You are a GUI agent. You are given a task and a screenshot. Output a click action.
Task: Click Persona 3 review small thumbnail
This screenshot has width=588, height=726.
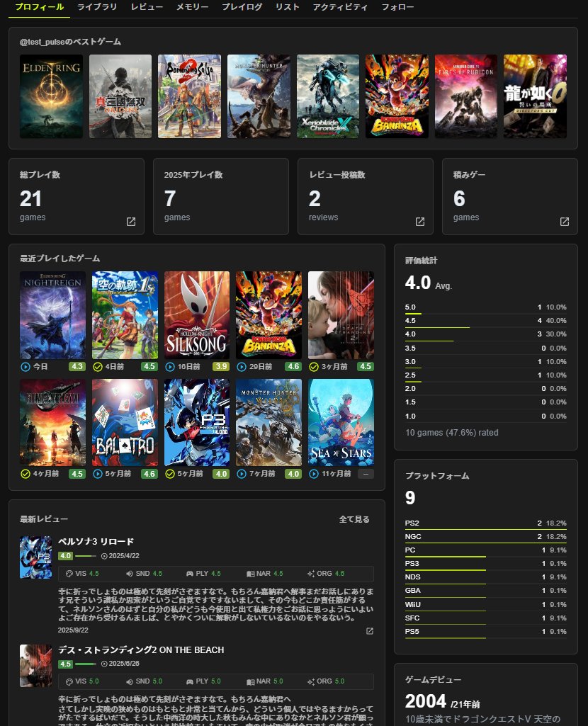[35, 557]
